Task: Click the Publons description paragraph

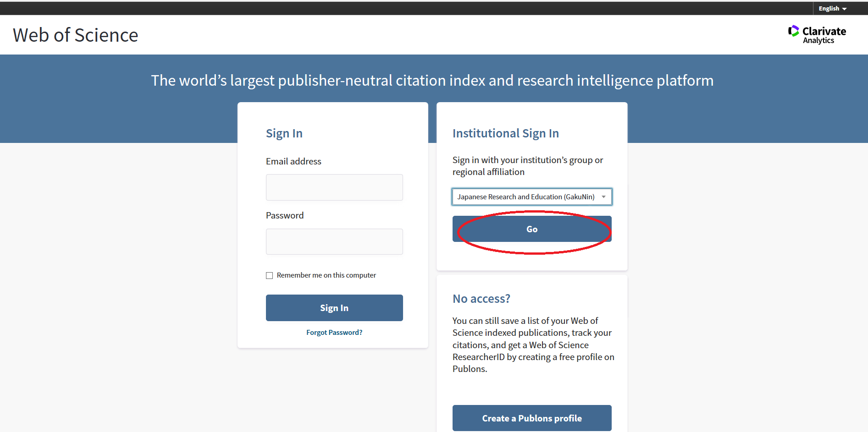Action: coord(533,345)
